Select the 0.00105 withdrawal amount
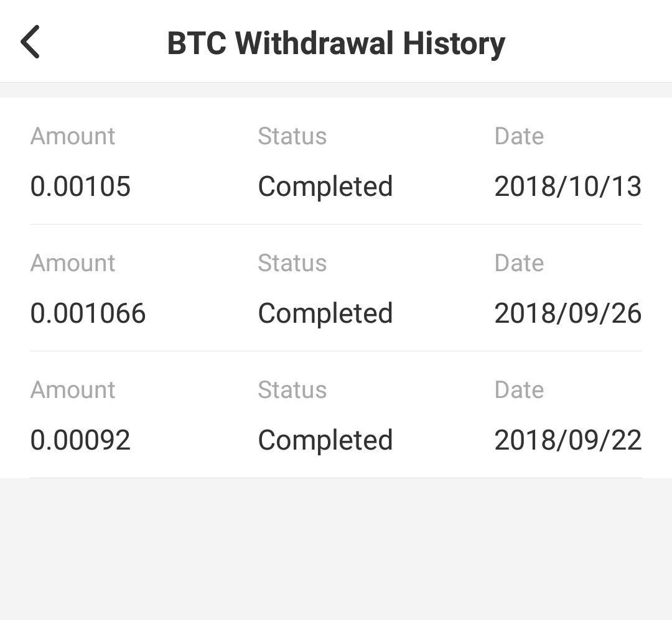Image resolution: width=672 pixels, height=620 pixels. click(x=80, y=187)
